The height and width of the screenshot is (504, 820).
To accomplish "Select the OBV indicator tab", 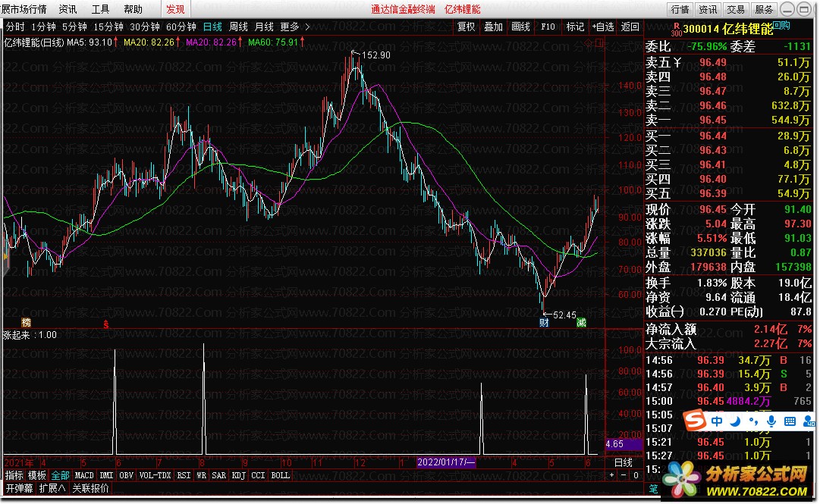I will (x=126, y=475).
